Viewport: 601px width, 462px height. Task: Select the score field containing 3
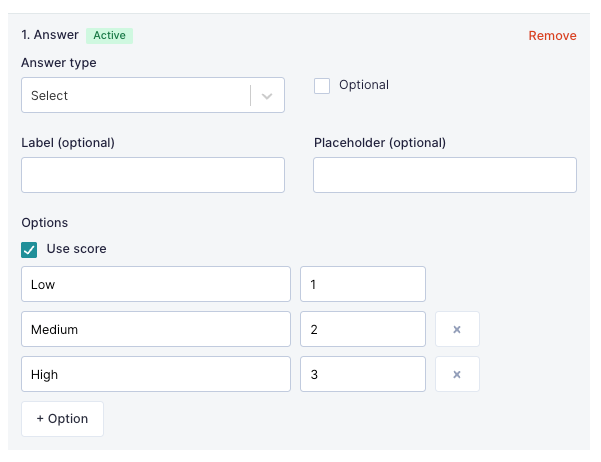pos(363,374)
